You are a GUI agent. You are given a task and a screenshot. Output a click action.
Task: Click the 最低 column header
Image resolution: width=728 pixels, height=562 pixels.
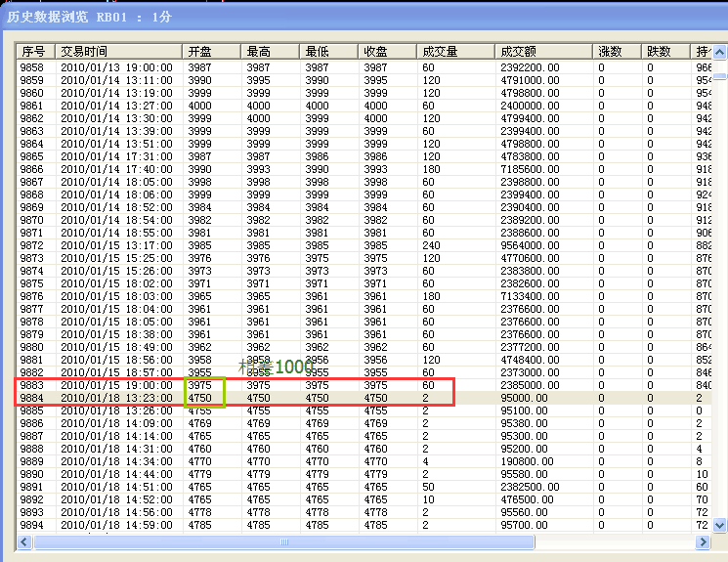click(x=329, y=51)
